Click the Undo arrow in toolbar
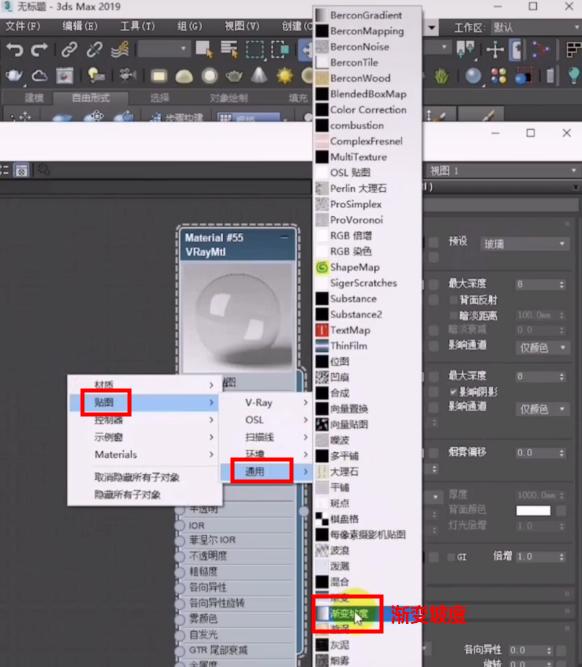This screenshot has height=667, width=582. (x=15, y=50)
